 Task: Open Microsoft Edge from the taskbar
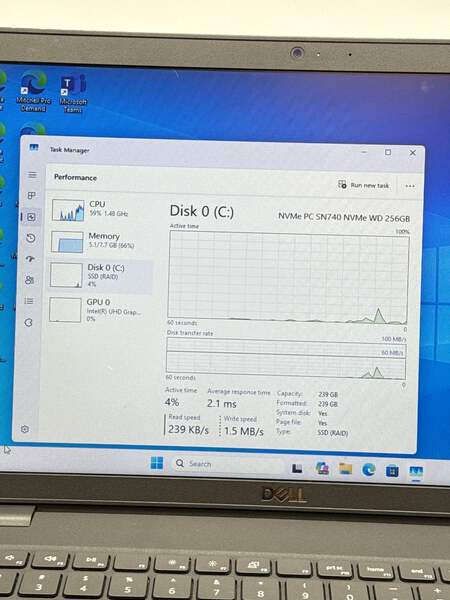(368, 470)
